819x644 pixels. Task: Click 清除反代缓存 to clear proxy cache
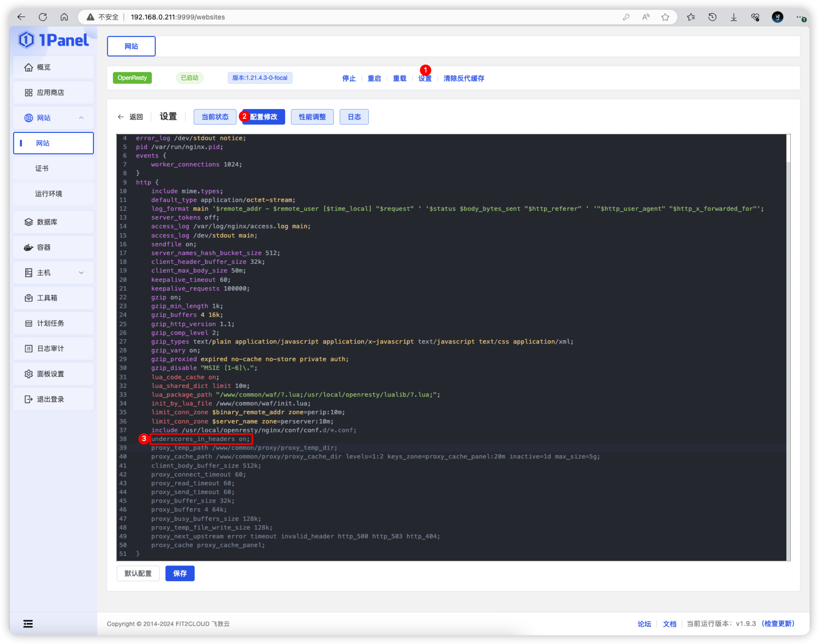coord(463,78)
